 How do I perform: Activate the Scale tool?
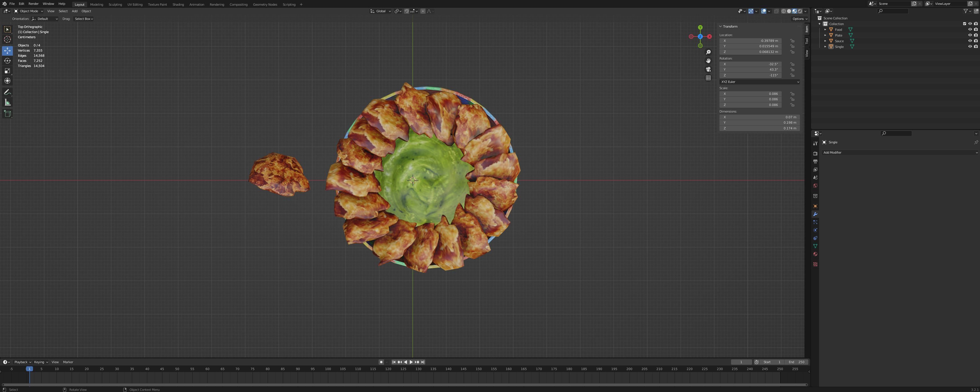(7, 71)
